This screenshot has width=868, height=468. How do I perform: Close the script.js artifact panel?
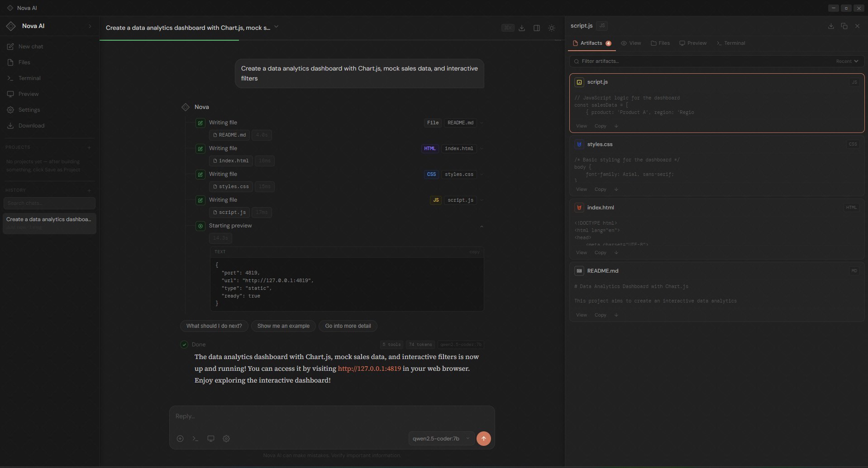point(857,26)
